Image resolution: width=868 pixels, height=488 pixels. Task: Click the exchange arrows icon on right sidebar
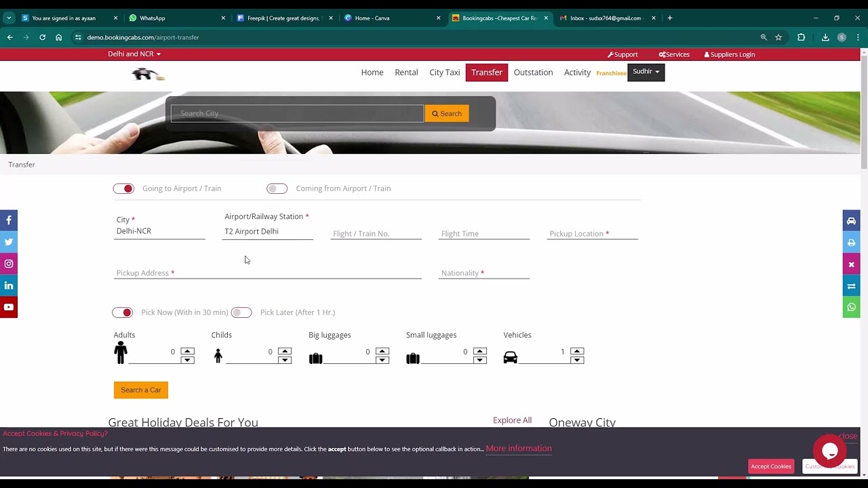click(851, 286)
